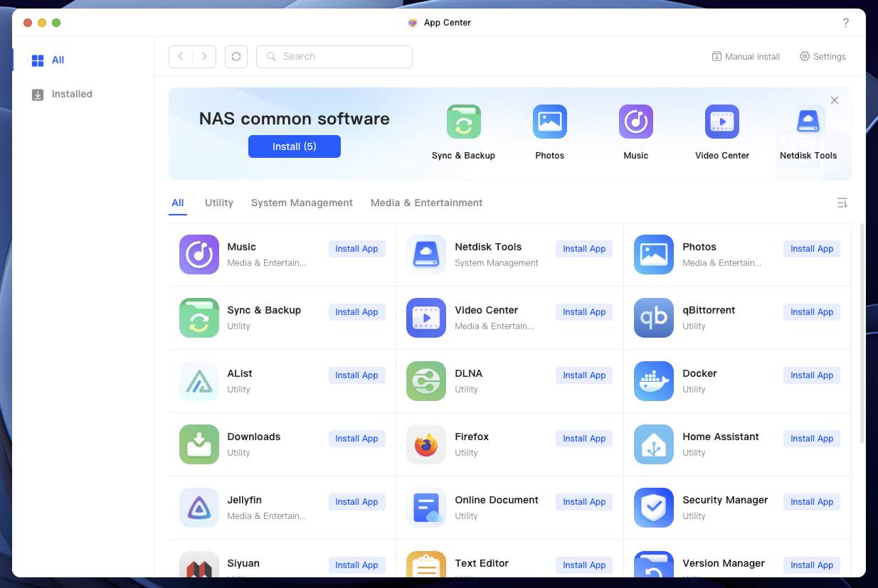This screenshot has width=878, height=588.
Task: Click the DLNA app icon
Action: click(426, 381)
